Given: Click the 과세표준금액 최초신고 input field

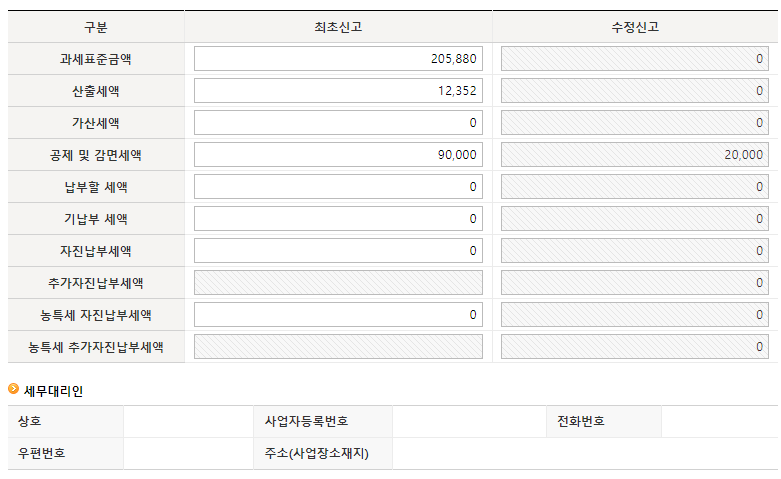Looking at the screenshot, I should pyautogui.click(x=338, y=59).
